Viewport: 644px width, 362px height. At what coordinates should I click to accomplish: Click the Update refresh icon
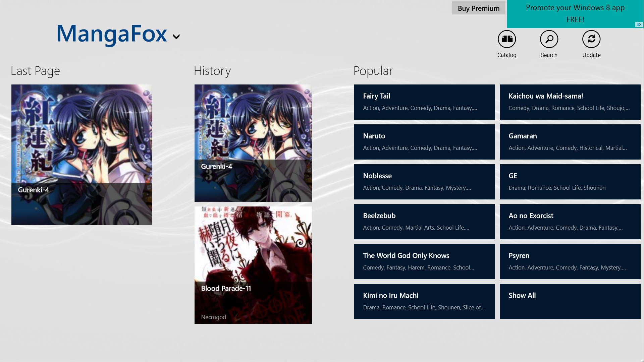point(591,39)
